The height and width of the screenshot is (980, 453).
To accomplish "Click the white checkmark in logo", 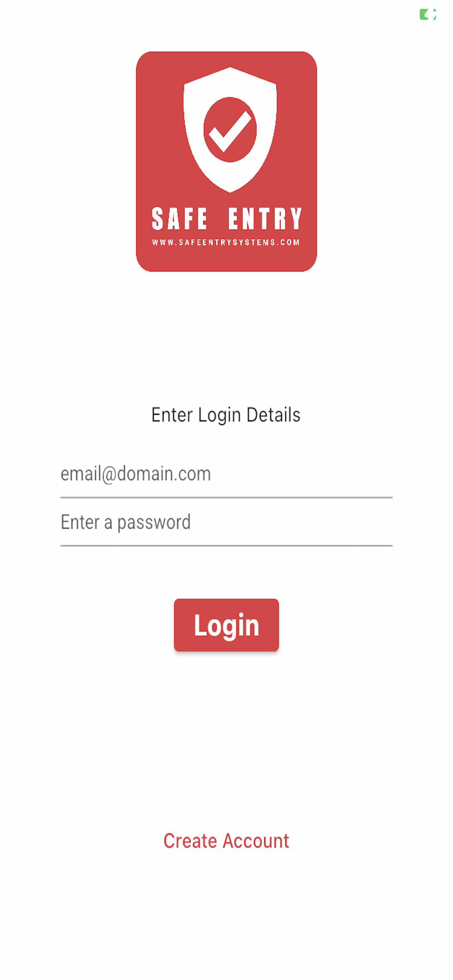I will [x=230, y=131].
